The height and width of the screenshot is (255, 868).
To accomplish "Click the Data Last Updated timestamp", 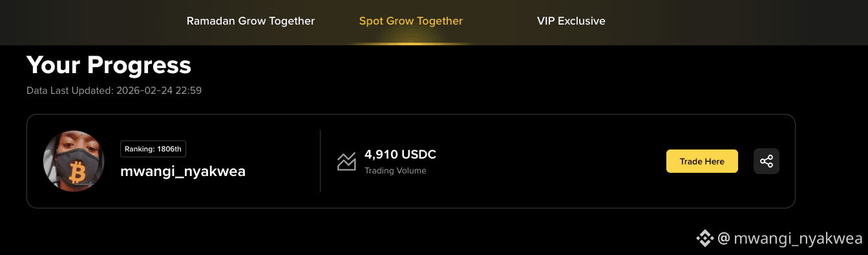I will coord(114,91).
